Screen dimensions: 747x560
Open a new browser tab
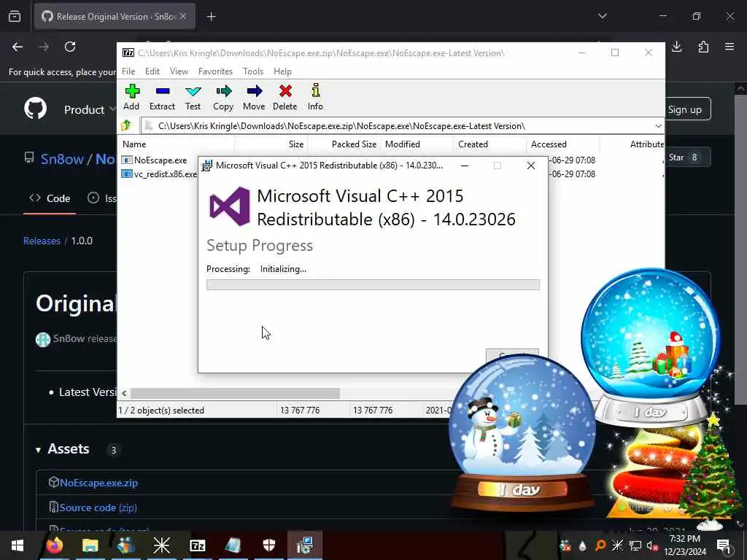pyautogui.click(x=211, y=17)
